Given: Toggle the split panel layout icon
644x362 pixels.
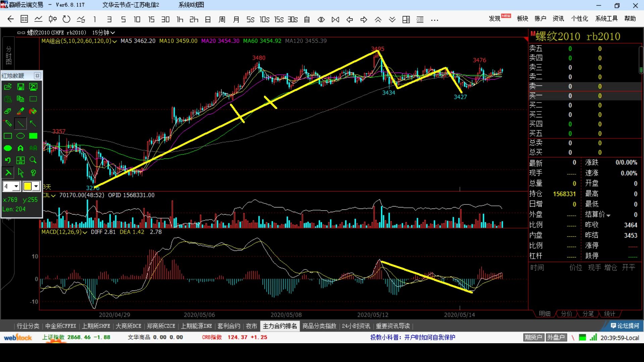Looking at the screenshot, I should [x=406, y=19].
